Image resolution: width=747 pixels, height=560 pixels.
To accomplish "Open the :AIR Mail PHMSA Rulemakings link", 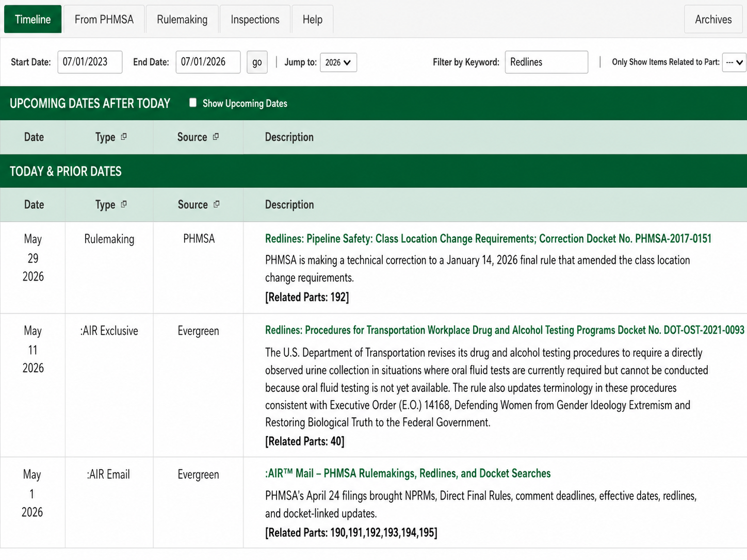I will click(408, 473).
